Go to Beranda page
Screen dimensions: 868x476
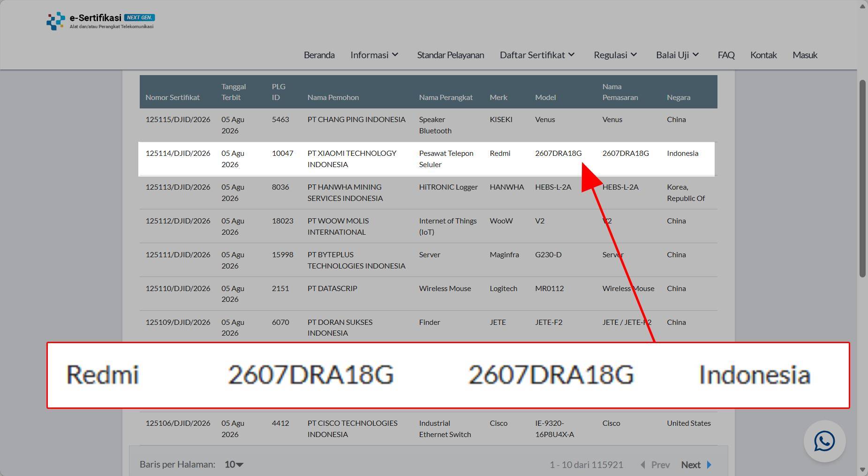tap(319, 55)
